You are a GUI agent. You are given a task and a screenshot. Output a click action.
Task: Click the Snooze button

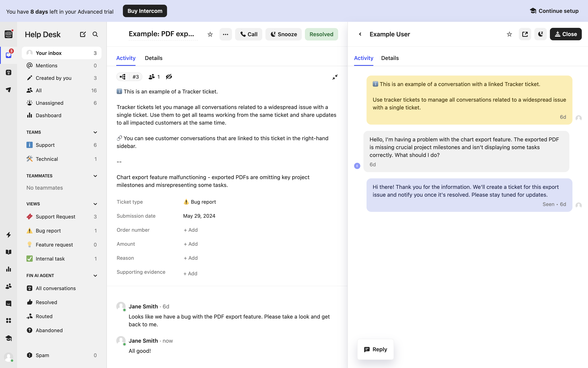click(283, 34)
